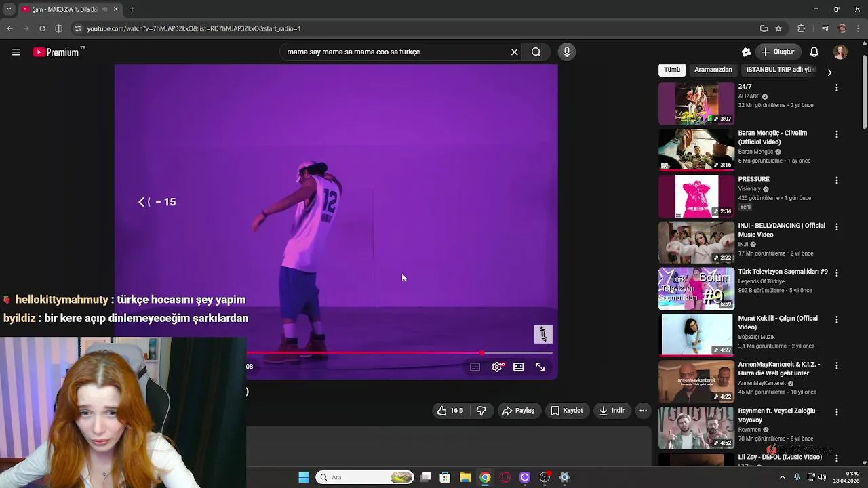Open YouTube notifications bell
This screenshot has width=868, height=488.
point(814,52)
